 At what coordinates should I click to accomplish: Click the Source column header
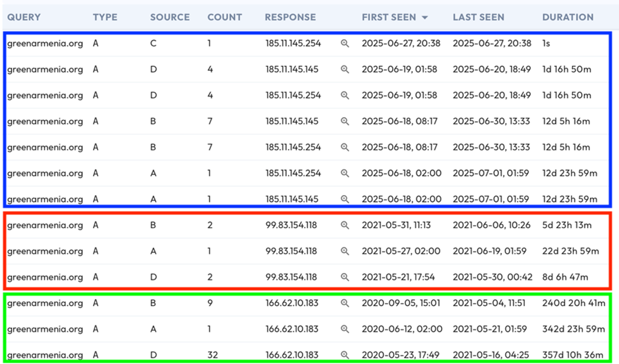170,17
